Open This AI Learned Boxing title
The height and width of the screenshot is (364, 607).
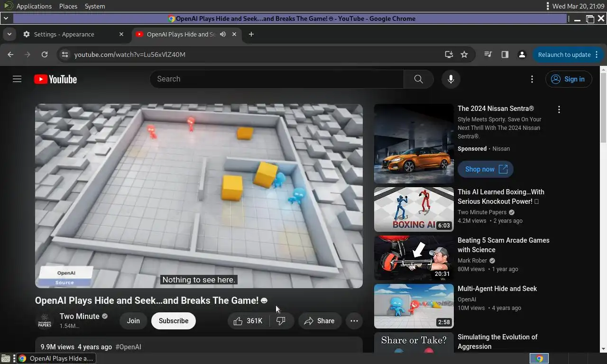click(501, 197)
